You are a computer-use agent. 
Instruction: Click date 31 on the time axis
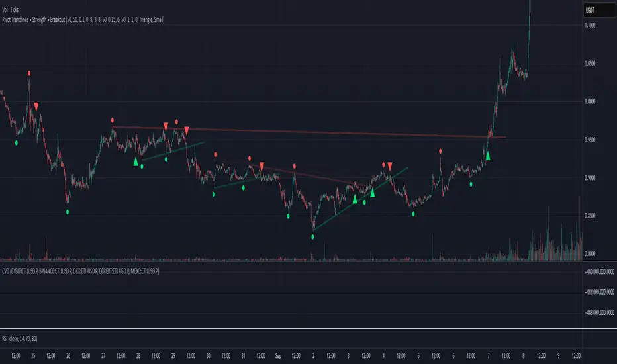(243, 356)
